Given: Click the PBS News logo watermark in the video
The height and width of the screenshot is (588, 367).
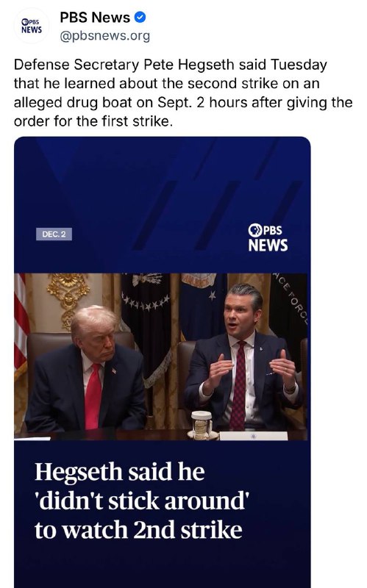Looking at the screenshot, I should coord(268,237).
